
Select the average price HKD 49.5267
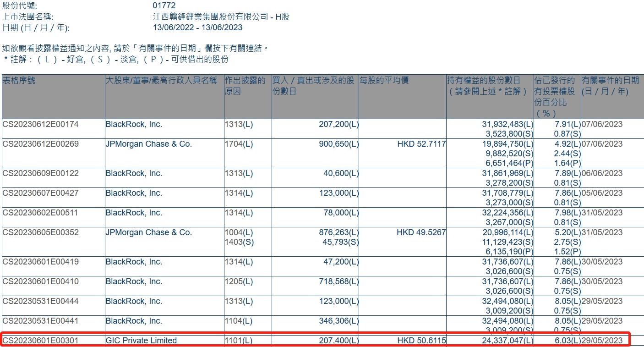coord(421,232)
